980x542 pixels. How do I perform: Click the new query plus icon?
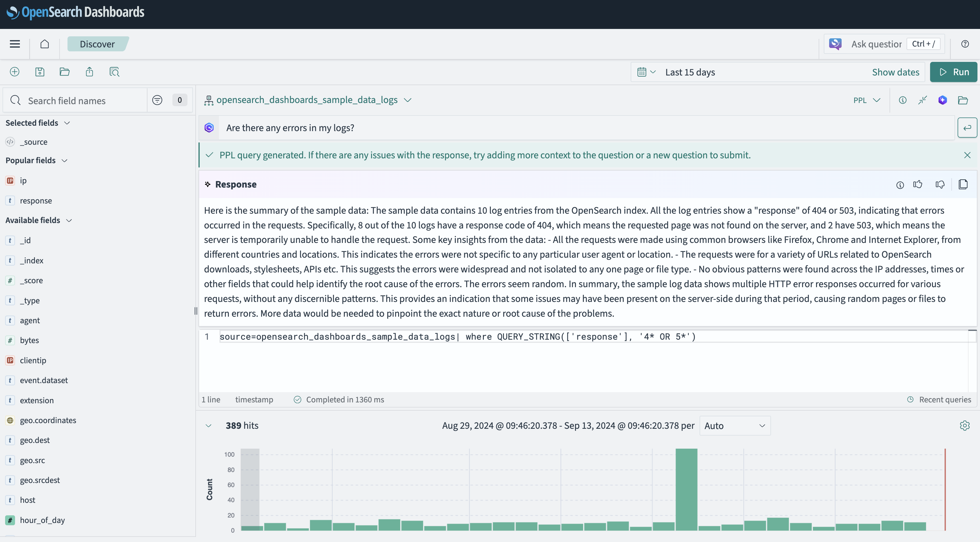pyautogui.click(x=14, y=72)
